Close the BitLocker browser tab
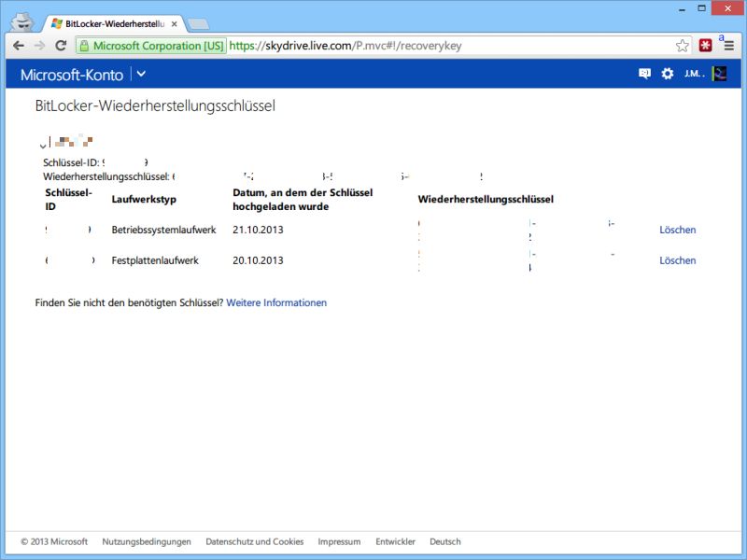The width and height of the screenshot is (747, 560). tap(175, 24)
